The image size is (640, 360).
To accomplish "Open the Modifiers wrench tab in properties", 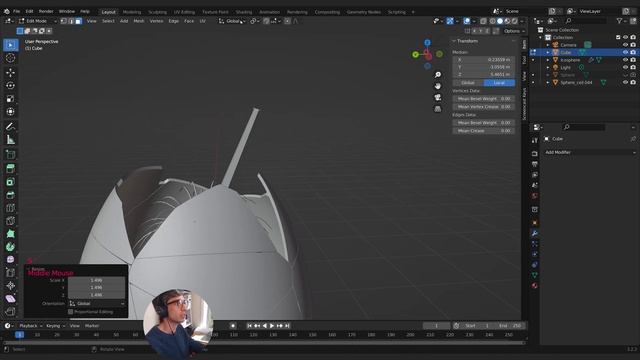I will 535,233.
